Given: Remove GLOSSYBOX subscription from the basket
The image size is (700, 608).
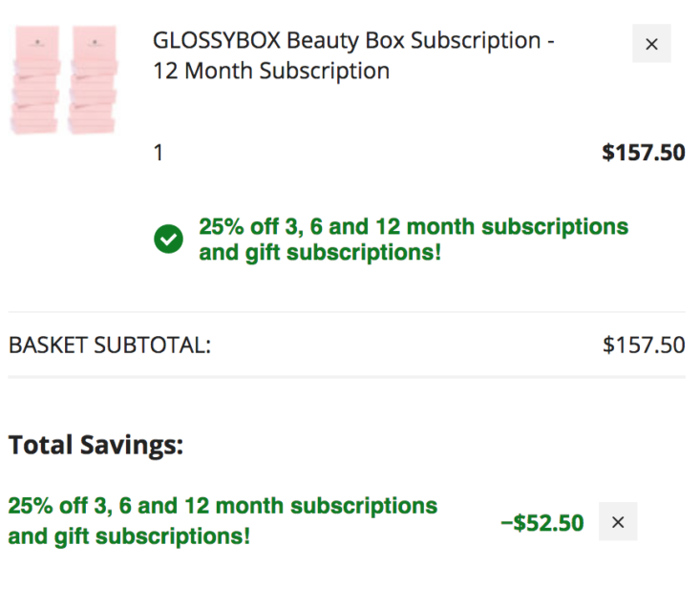Looking at the screenshot, I should point(651,43).
